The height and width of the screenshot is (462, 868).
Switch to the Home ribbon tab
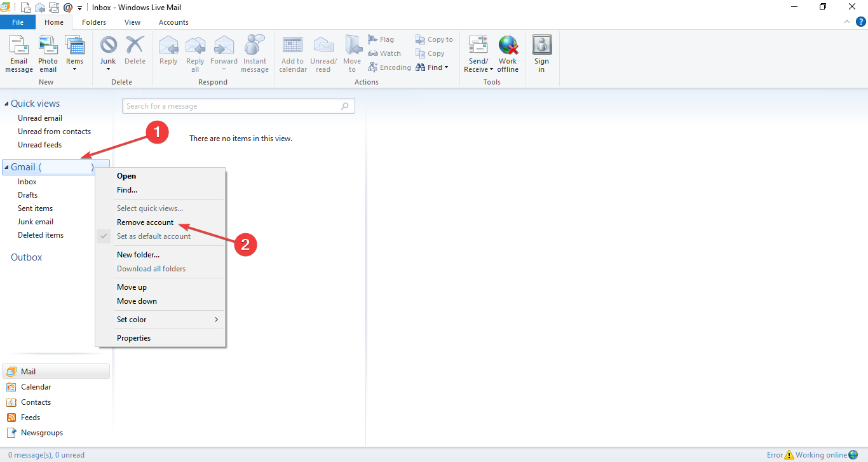click(x=54, y=22)
